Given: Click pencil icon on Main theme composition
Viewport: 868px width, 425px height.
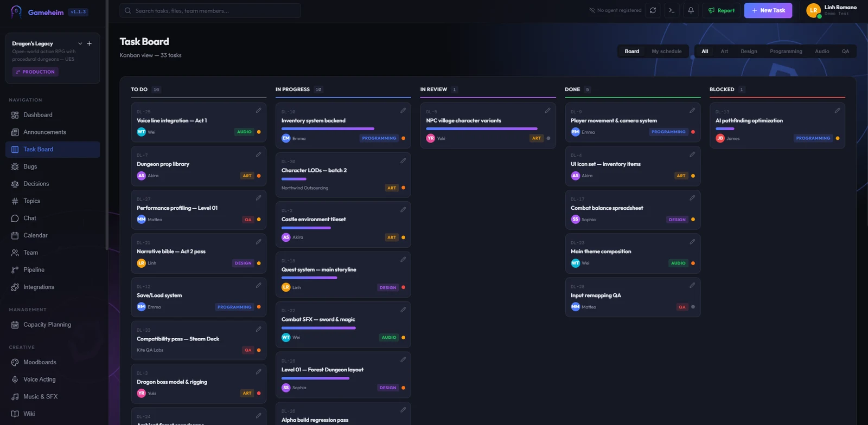Looking at the screenshot, I should 692,242.
